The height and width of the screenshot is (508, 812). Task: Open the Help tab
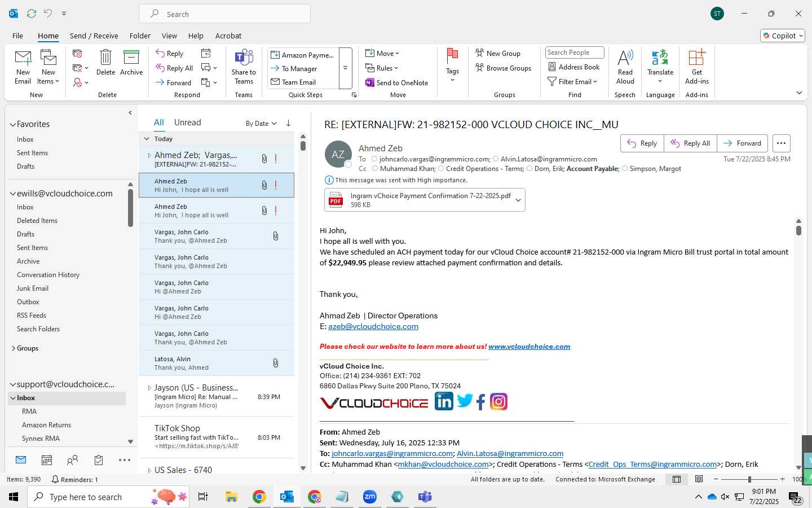pyautogui.click(x=196, y=36)
